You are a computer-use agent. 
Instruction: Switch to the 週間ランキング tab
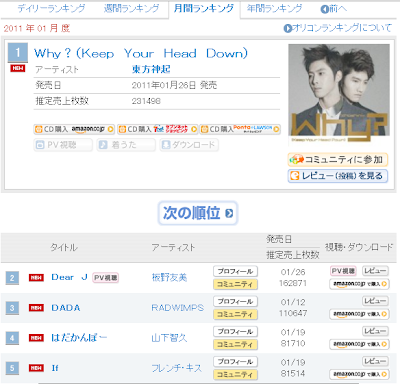click(131, 8)
